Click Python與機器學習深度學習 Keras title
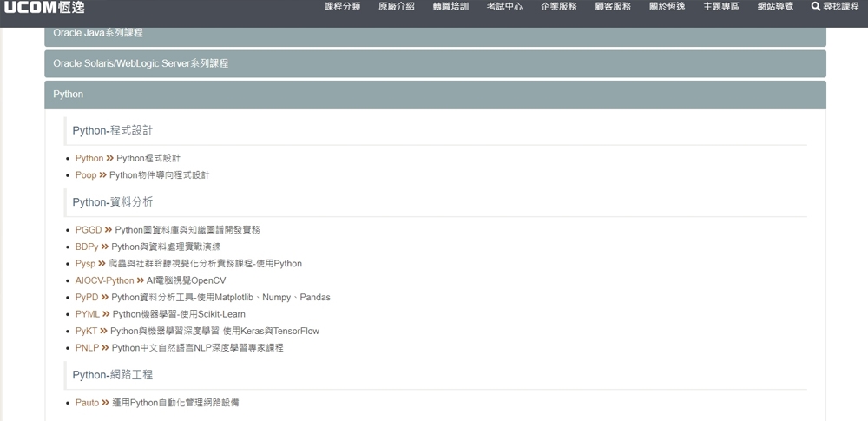The height and width of the screenshot is (421, 868). click(214, 332)
